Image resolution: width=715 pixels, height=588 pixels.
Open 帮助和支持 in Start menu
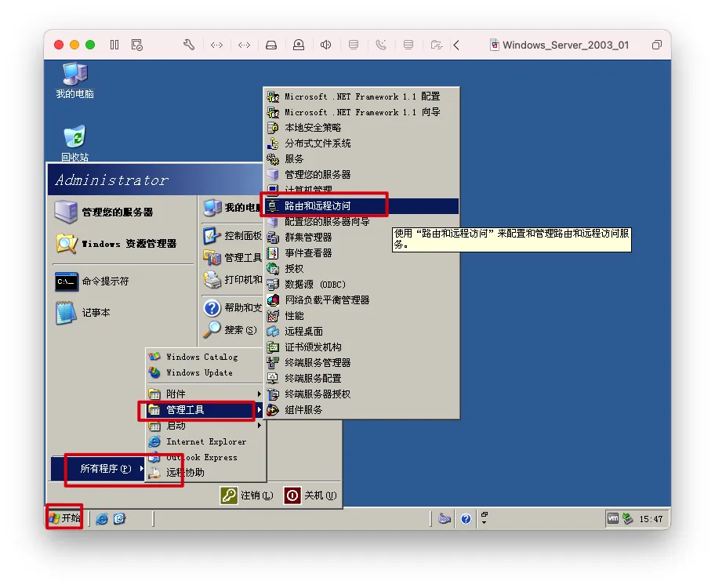pos(233,308)
